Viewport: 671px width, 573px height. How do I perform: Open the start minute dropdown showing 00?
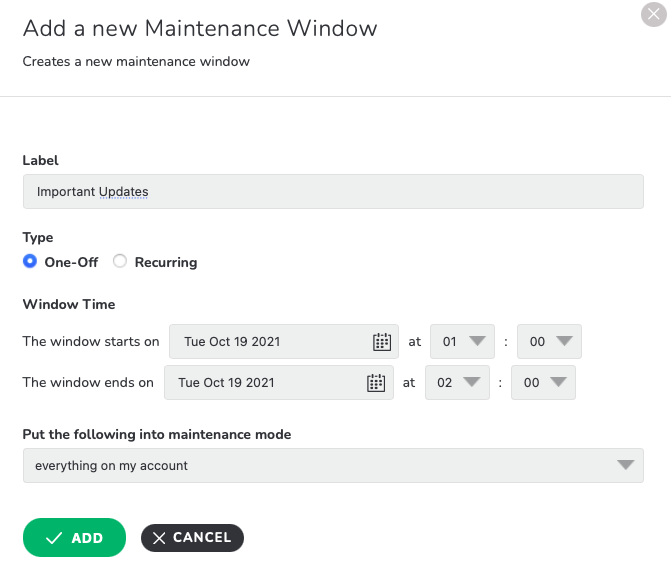coord(549,341)
